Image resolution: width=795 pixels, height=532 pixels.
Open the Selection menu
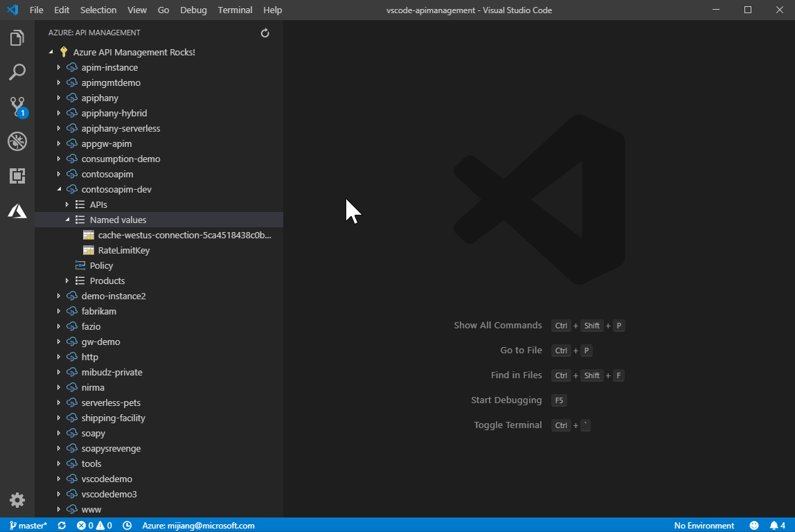[98, 10]
